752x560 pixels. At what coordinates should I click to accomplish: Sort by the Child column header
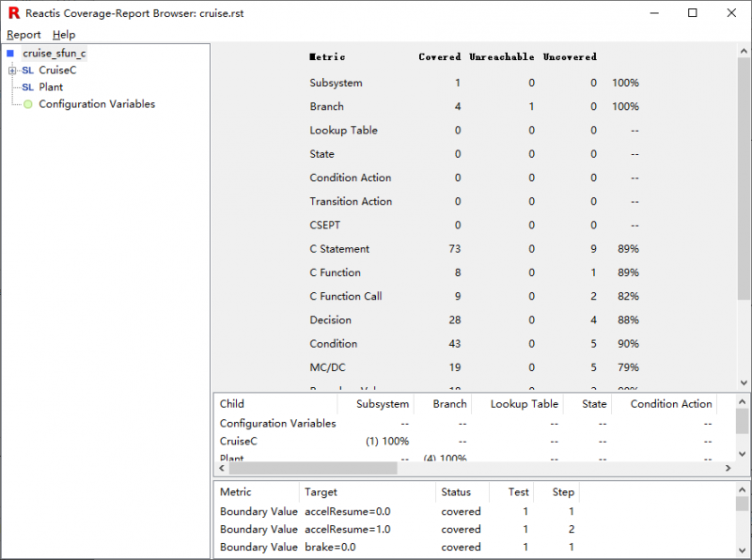232,404
